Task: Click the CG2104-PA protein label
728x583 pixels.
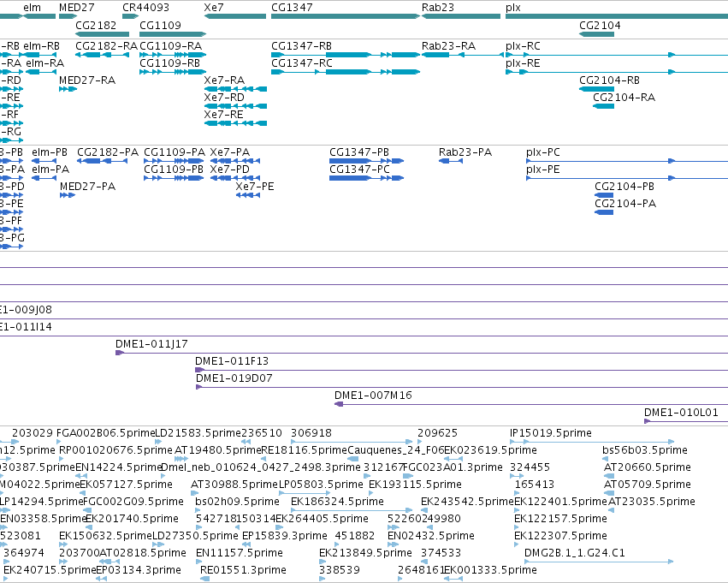Action: [625, 204]
